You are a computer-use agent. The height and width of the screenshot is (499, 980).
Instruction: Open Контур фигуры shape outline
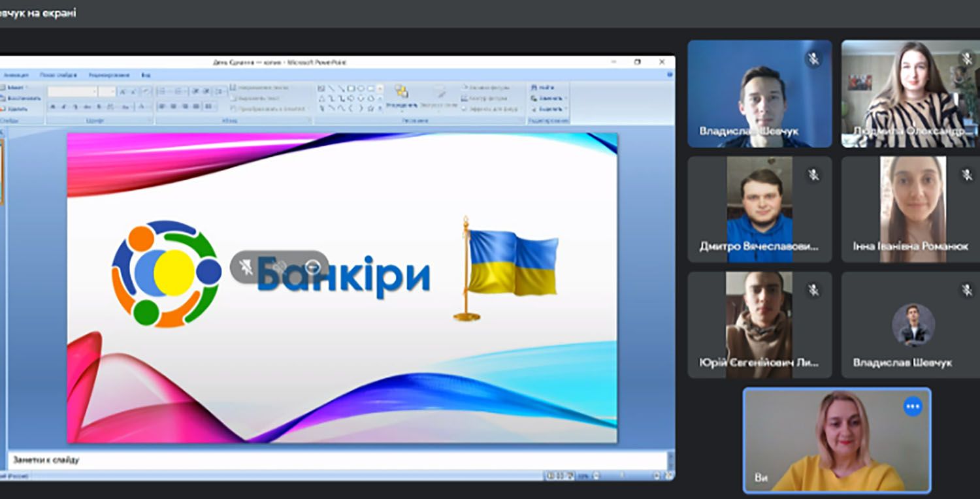tap(485, 99)
